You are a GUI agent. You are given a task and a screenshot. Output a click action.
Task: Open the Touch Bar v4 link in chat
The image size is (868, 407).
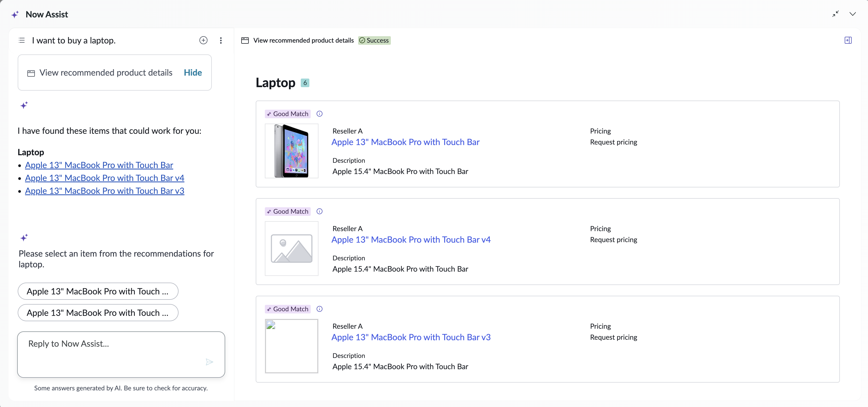(x=105, y=178)
